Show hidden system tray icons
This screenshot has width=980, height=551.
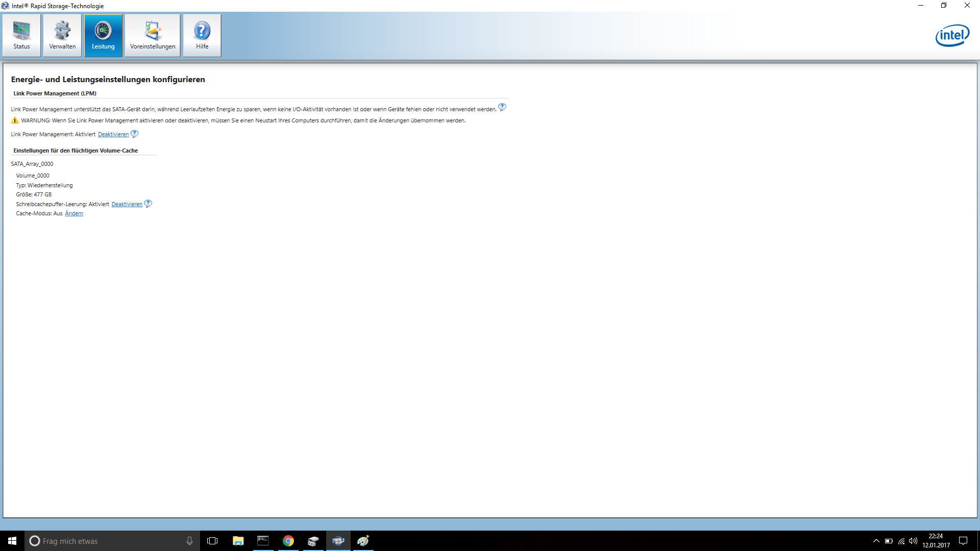coord(876,541)
